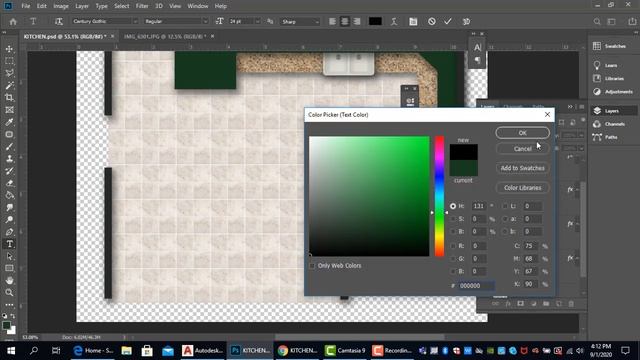Right align text
This screenshot has height=360, width=640.
[357, 21]
